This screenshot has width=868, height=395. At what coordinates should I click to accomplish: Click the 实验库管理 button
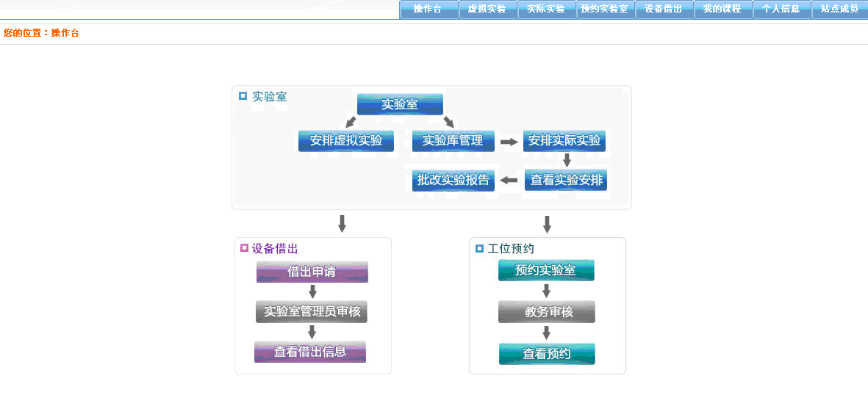point(453,141)
